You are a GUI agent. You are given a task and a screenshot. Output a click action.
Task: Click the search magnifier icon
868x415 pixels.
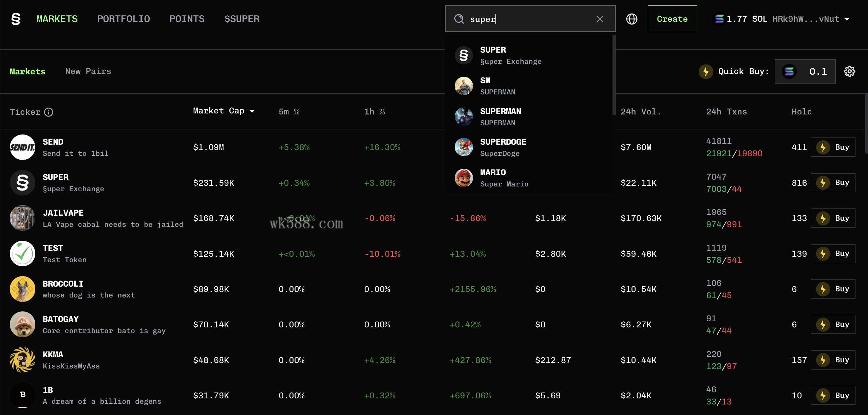(459, 19)
